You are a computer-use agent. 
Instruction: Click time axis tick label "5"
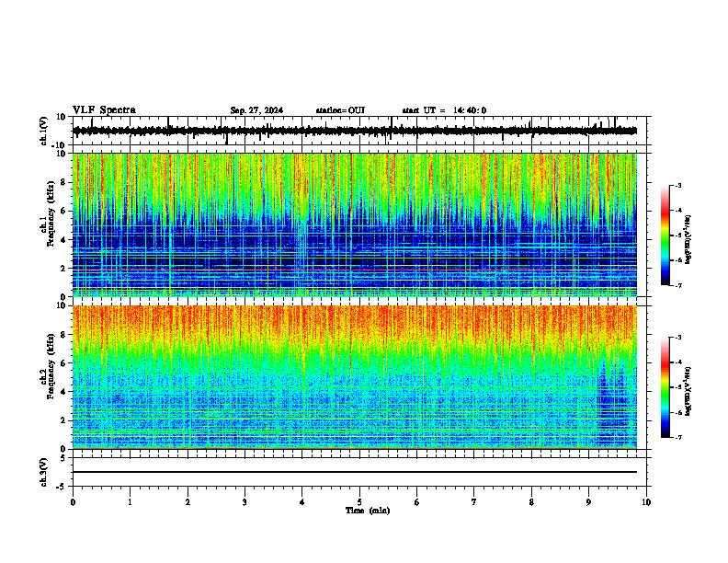359,502
